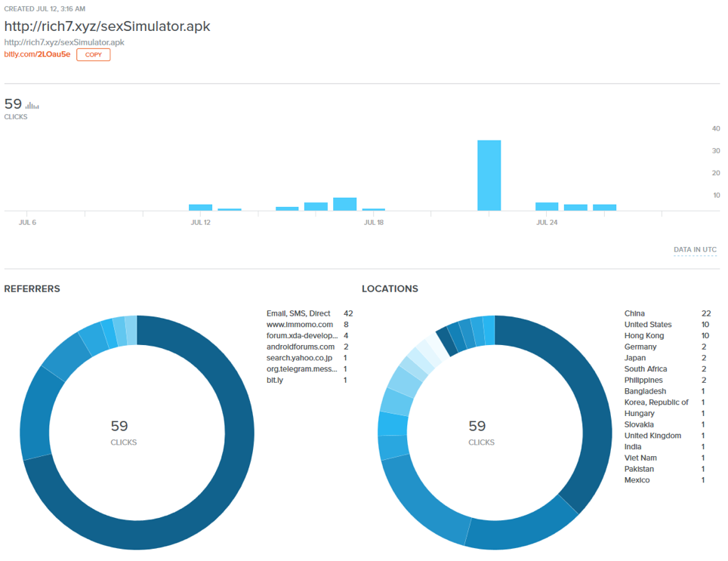Select Email, SMS, Direct in the referrers list
The width and height of the screenshot is (728, 561).
(x=298, y=313)
